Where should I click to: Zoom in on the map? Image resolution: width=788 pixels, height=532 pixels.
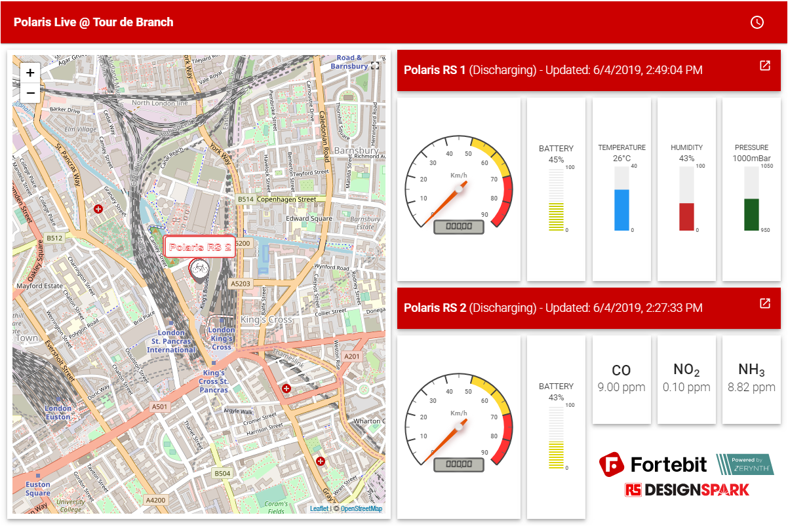point(30,73)
